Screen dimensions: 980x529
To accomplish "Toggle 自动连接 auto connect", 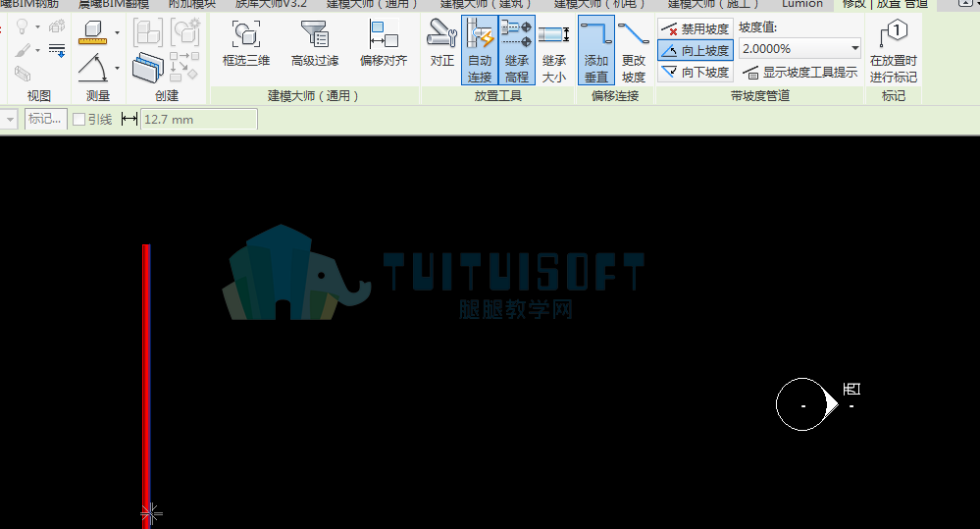I will click(480, 51).
